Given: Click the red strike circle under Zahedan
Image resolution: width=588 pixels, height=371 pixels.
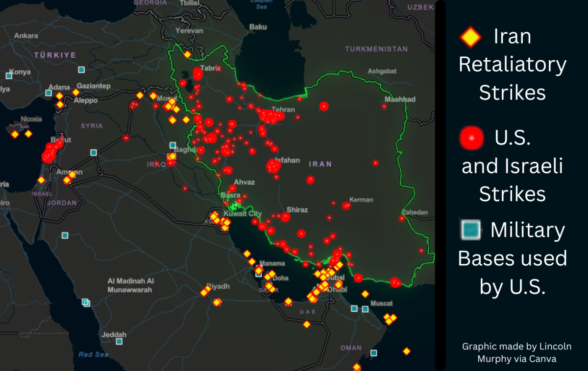Looking at the screenshot, I should (402, 218).
